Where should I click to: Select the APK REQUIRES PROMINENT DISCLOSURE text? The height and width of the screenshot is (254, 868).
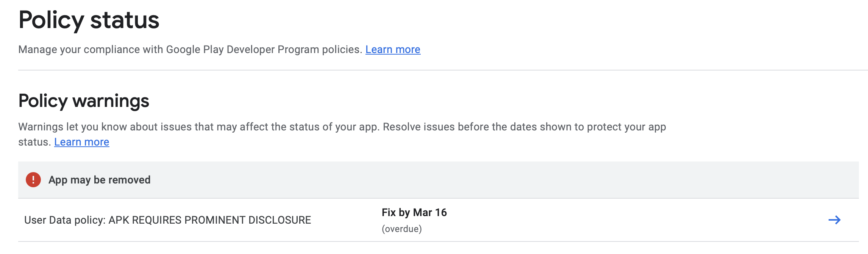click(210, 220)
